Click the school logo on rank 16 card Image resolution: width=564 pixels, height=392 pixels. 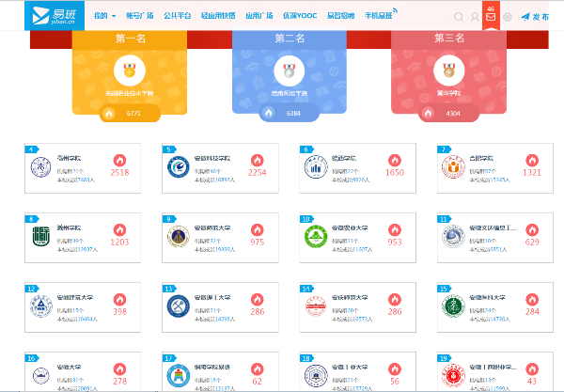tap(40, 376)
